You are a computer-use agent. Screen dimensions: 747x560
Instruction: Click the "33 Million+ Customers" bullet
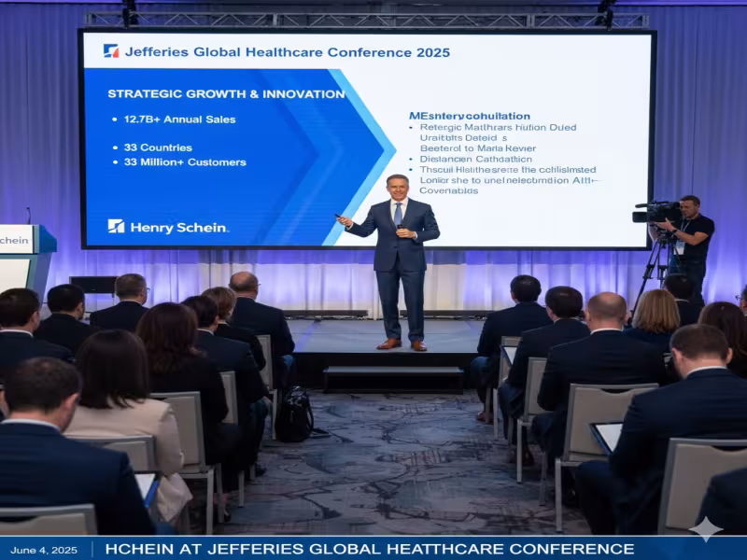point(185,162)
